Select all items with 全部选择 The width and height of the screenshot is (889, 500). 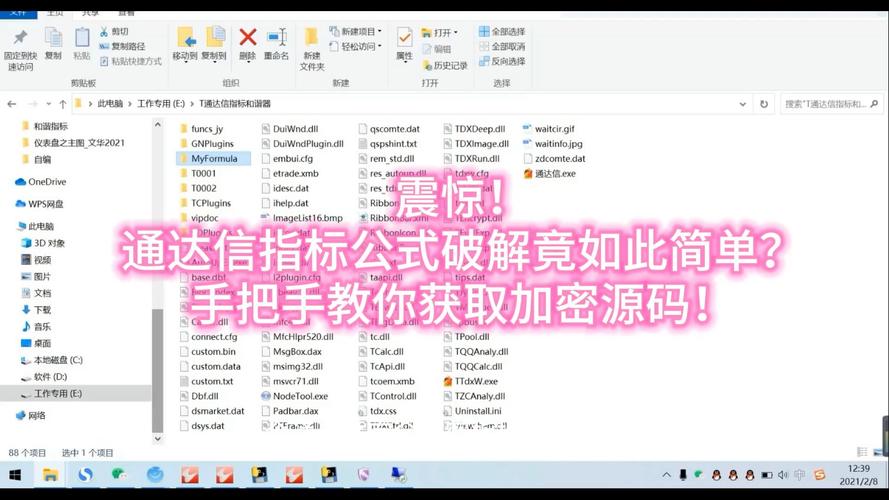(x=502, y=32)
